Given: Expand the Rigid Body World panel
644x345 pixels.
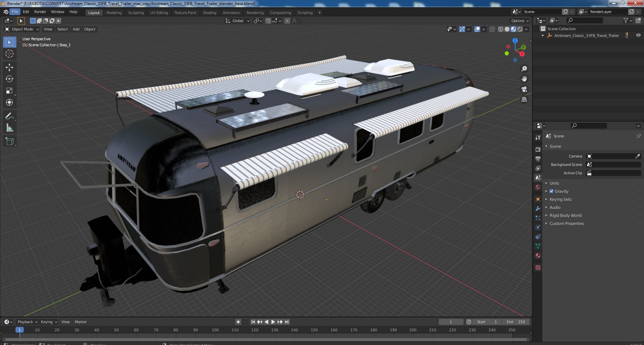Looking at the screenshot, I should pos(565,215).
